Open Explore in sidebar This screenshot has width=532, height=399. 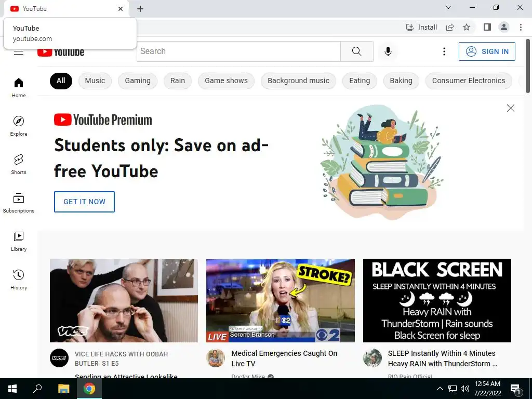coord(19,126)
